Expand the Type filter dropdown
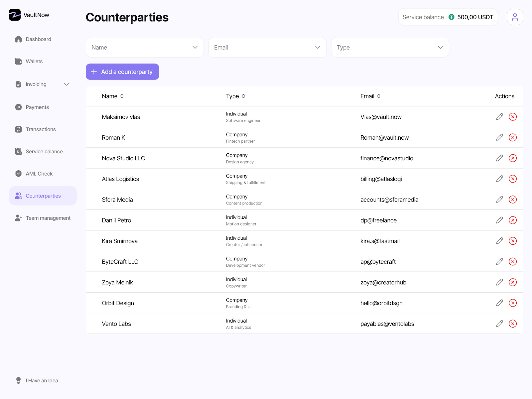532x399 pixels. (x=390, y=48)
